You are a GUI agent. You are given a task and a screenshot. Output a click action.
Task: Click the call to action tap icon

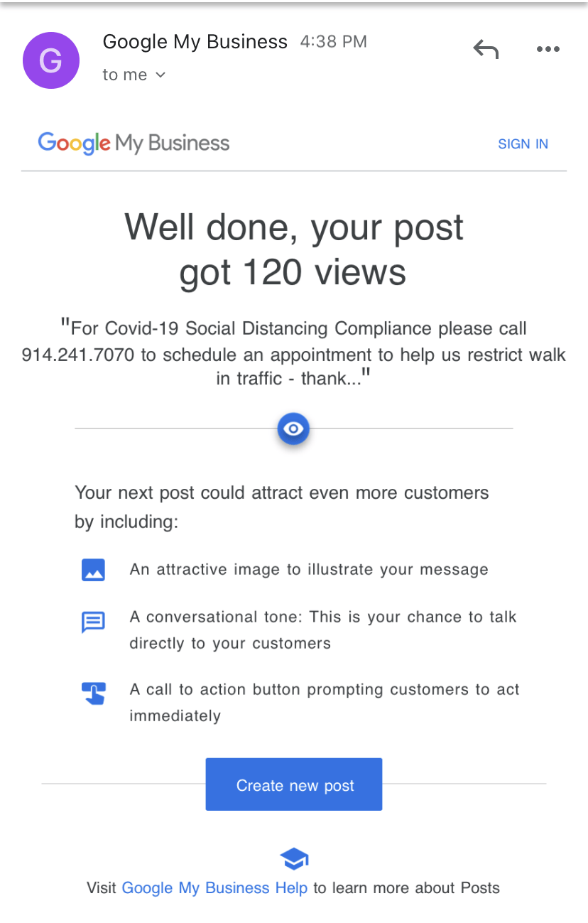coord(94,693)
